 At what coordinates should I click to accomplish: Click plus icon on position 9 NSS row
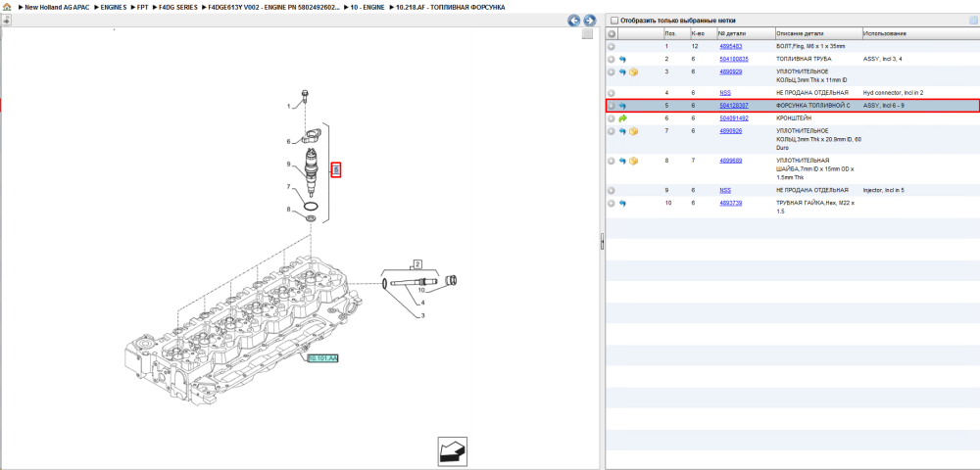612,190
